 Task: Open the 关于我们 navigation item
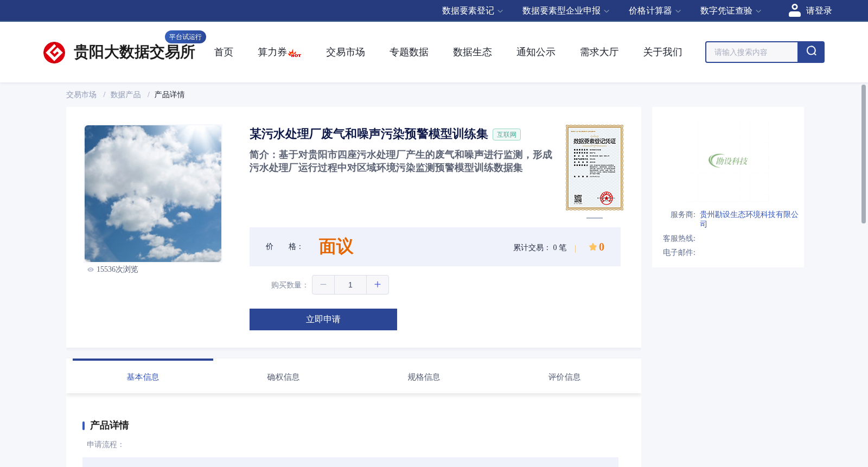tap(663, 52)
